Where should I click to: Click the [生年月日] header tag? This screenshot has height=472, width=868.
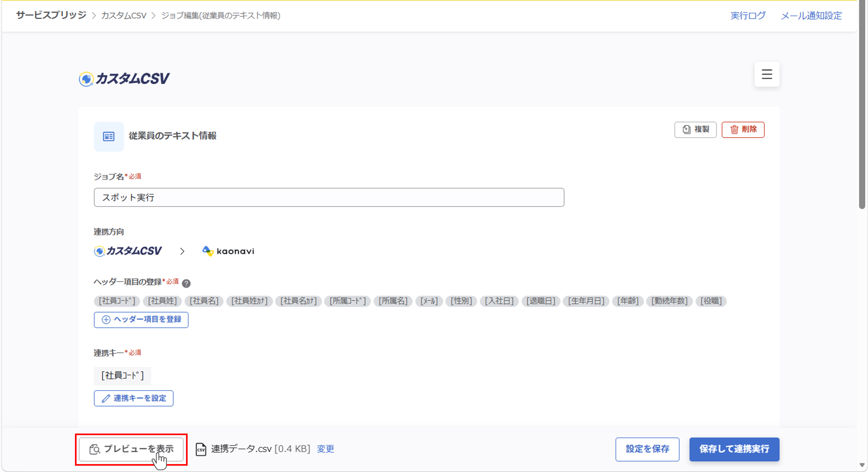[x=586, y=301]
